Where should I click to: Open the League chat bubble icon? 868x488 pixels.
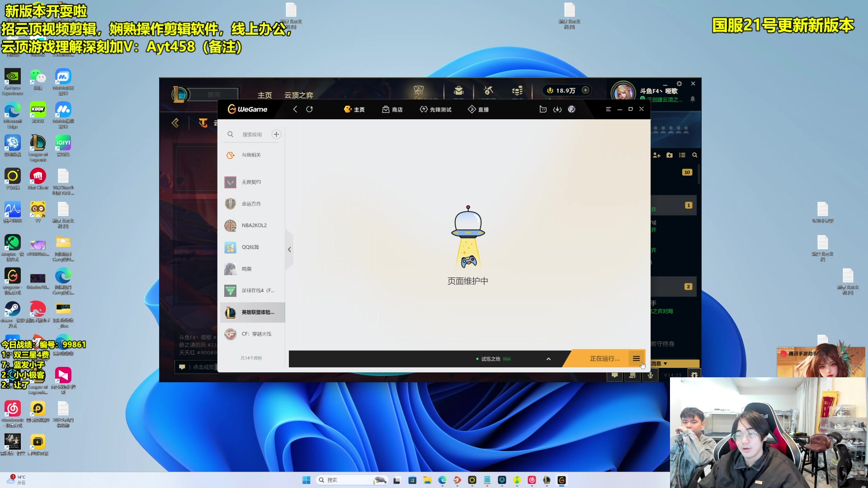click(615, 375)
